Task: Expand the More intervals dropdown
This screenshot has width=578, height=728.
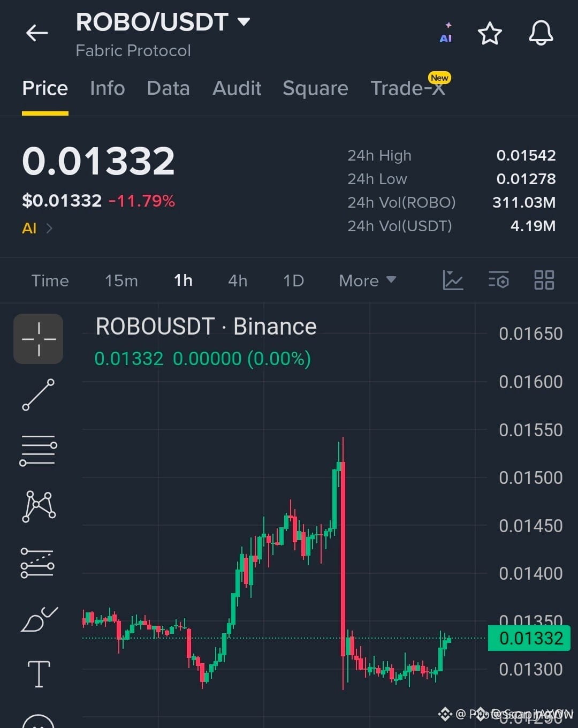Action: tap(368, 280)
